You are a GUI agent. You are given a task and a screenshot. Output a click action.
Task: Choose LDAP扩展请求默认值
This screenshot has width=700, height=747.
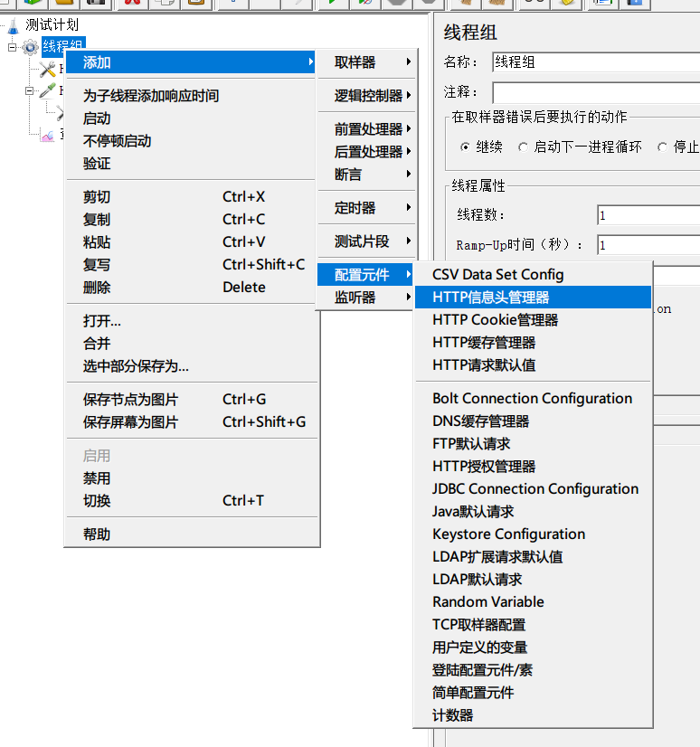(x=533, y=557)
